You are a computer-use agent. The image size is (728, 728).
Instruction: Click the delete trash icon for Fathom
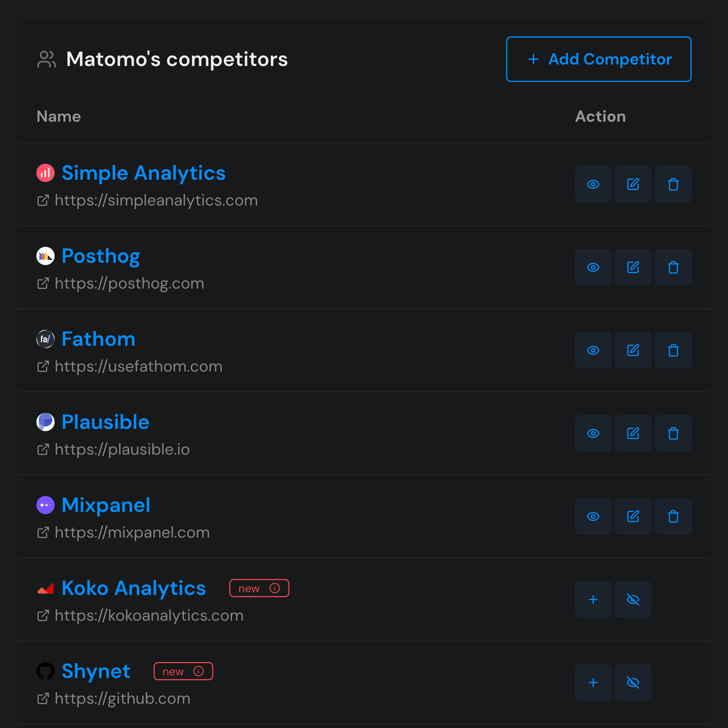(673, 350)
